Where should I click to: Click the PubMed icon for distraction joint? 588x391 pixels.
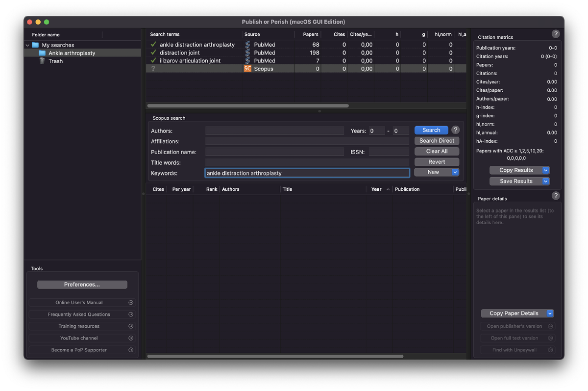(x=248, y=52)
